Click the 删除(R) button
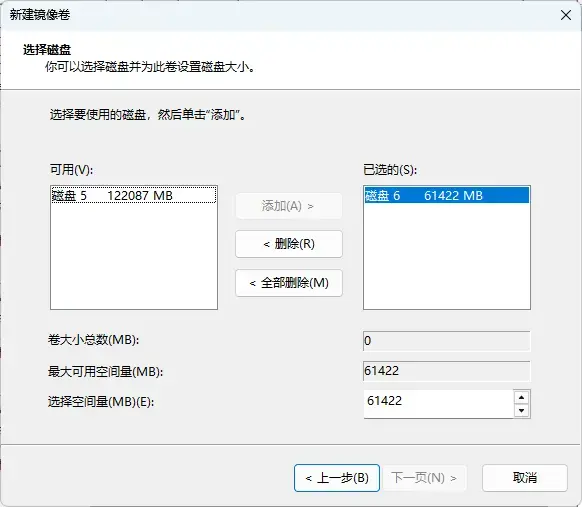This screenshot has height=507, width=582. (288, 244)
